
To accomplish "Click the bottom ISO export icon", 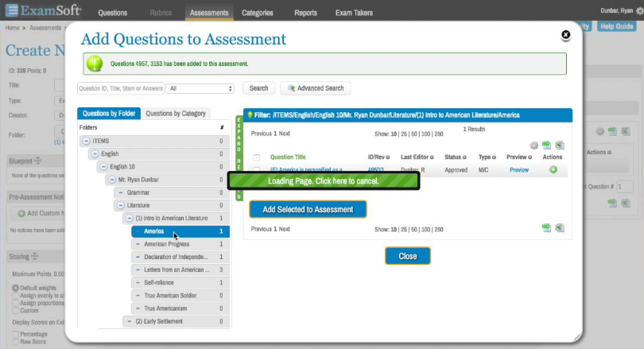I will (x=546, y=228).
